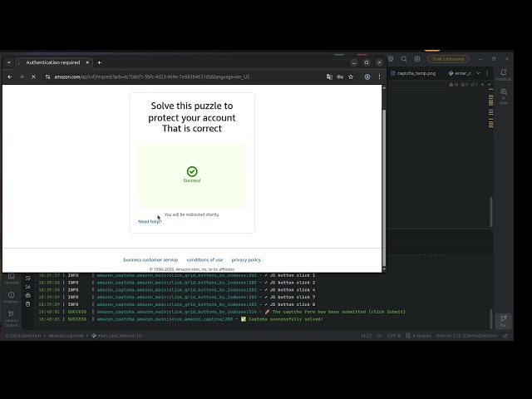Viewport: 532px width, 399px height.
Task: Clear console with the trash icon
Action: pyautogui.click(x=27, y=304)
